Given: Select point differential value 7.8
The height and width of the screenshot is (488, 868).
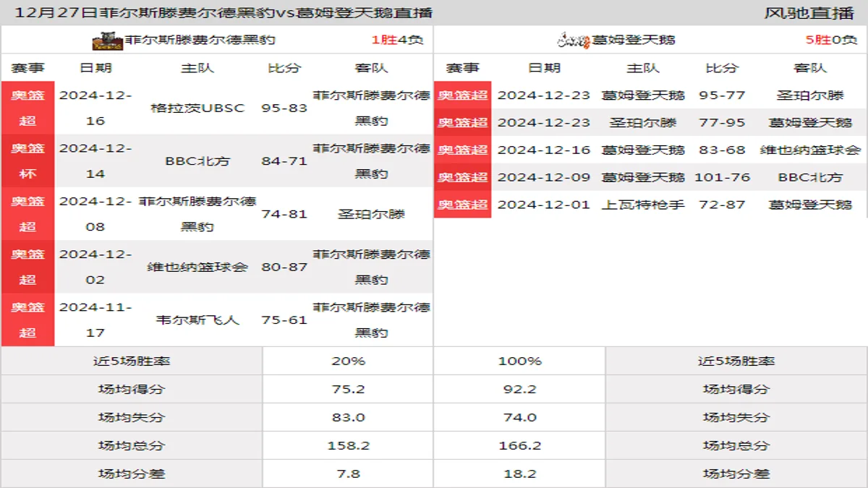Looking at the screenshot, I should 348,474.
